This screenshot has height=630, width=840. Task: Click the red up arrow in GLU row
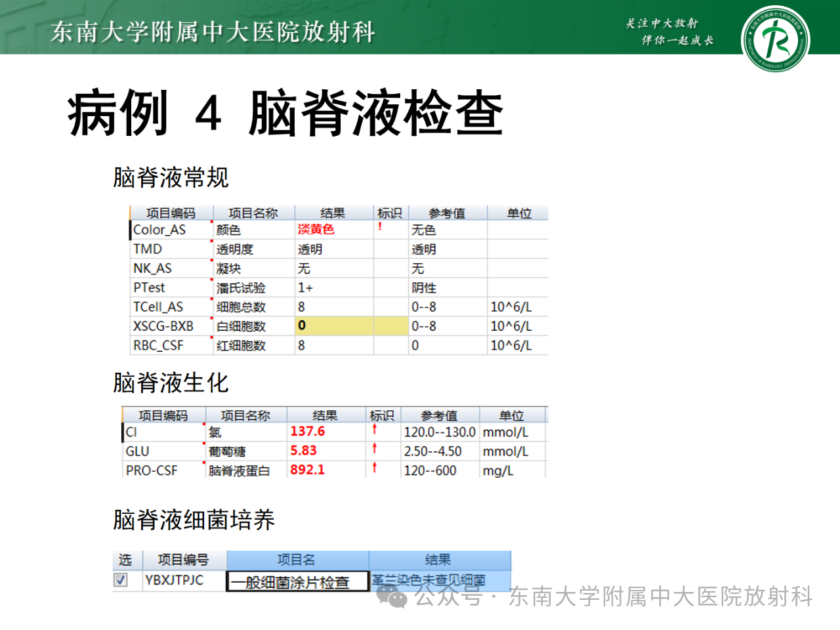click(375, 449)
